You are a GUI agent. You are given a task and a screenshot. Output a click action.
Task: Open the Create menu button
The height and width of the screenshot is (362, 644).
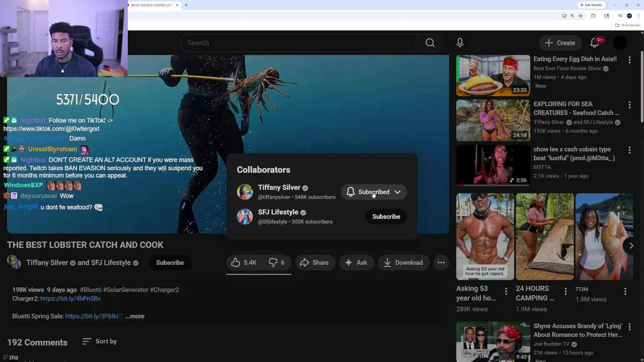(x=560, y=43)
